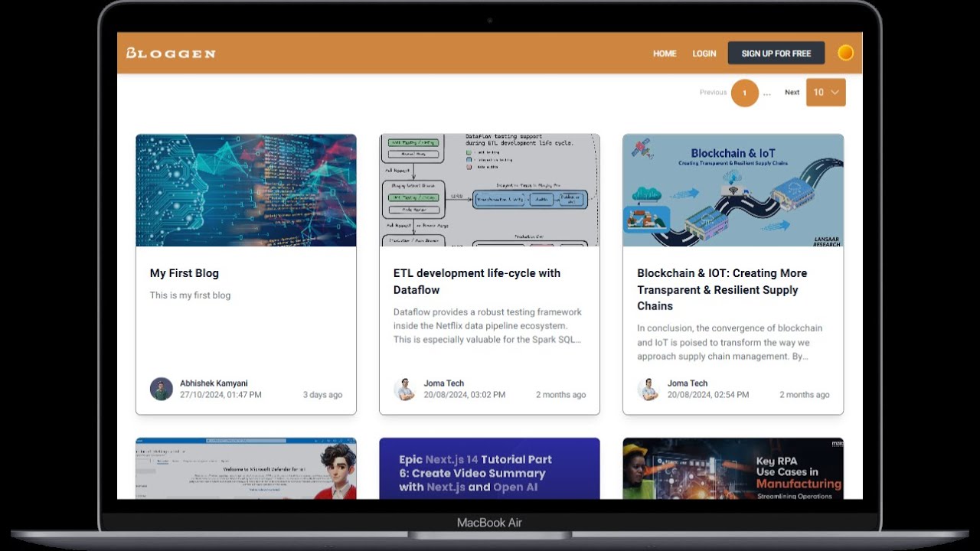The height and width of the screenshot is (551, 980).
Task: Click the '3 days ago' label
Action: [322, 395]
